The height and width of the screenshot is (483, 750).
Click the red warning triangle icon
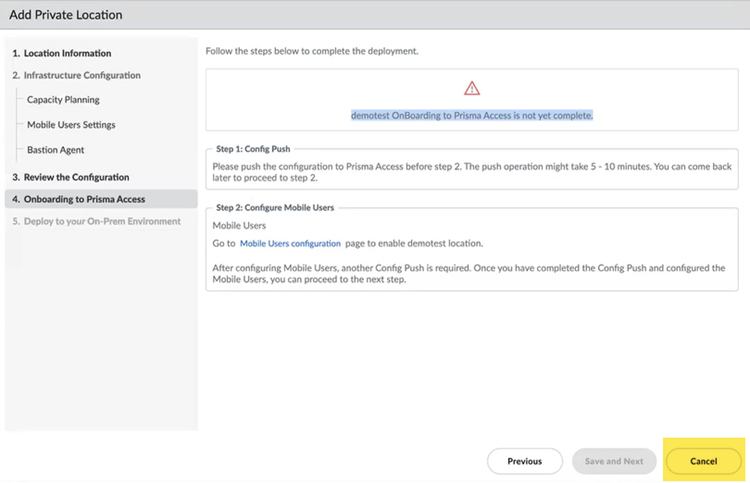coord(472,88)
